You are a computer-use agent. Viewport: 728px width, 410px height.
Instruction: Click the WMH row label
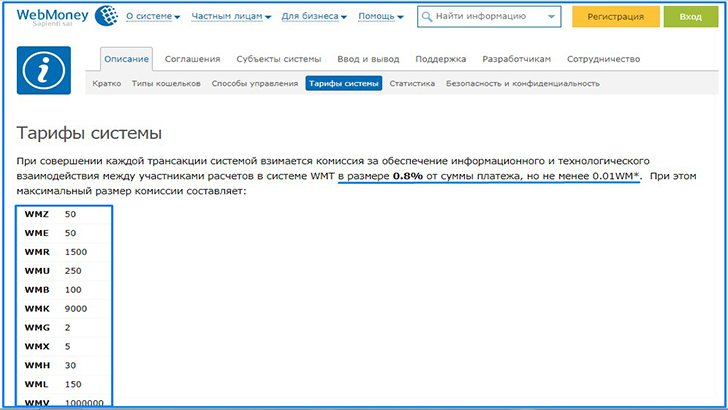pos(37,365)
